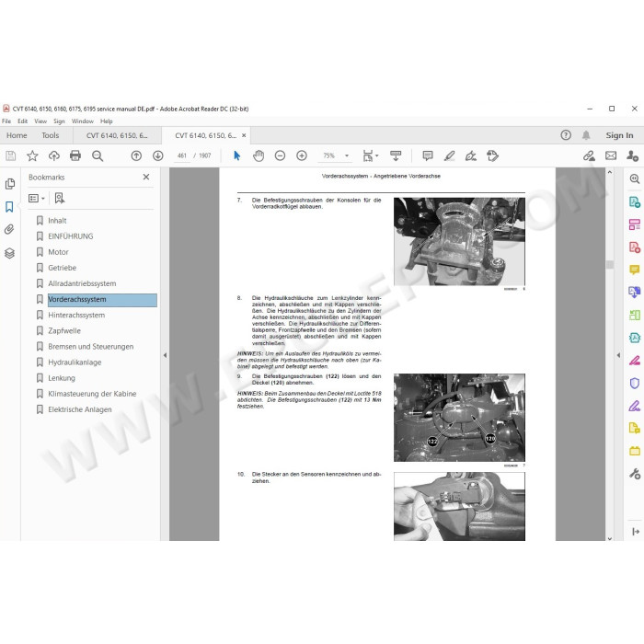Select the EINFÜHRUNG bookmark
The height and width of the screenshot is (644, 644).
71,236
